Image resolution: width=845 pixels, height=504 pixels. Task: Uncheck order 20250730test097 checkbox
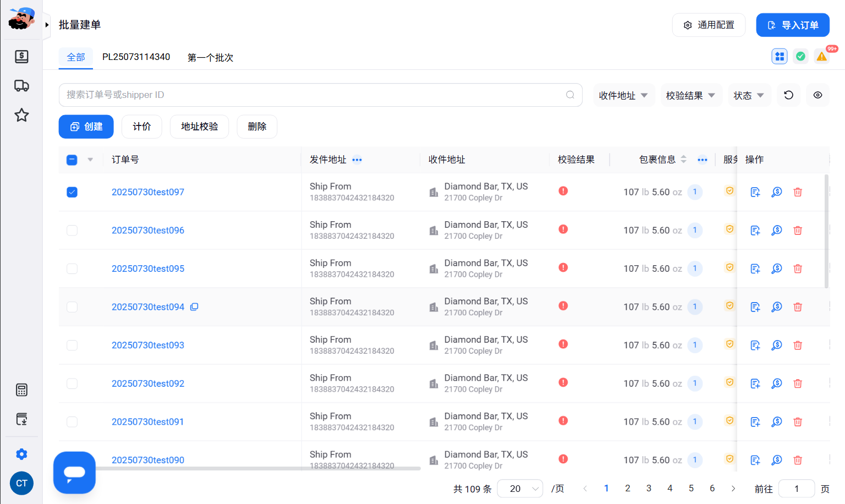coord(72,192)
